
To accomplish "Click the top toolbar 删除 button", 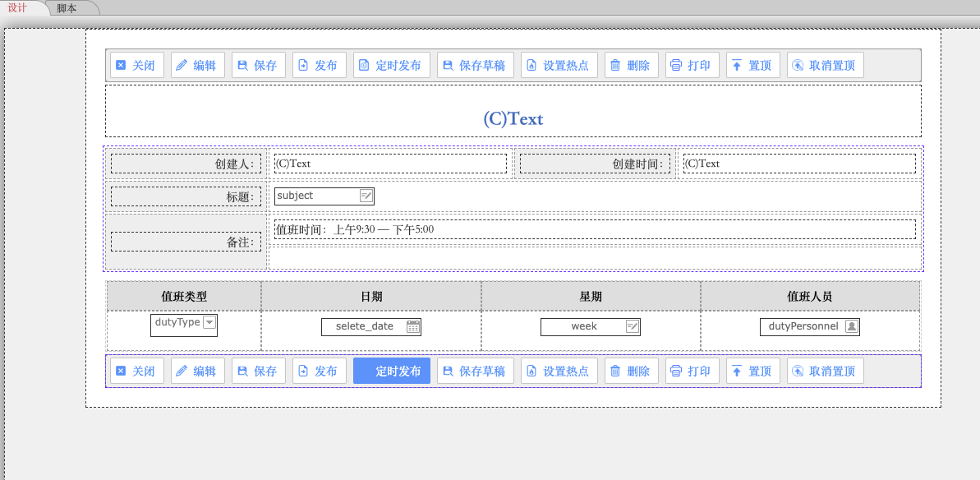I will (631, 65).
